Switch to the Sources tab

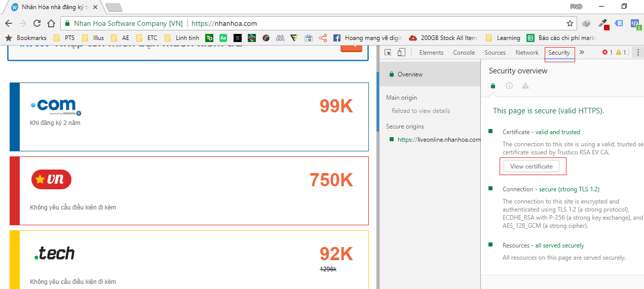tap(495, 53)
